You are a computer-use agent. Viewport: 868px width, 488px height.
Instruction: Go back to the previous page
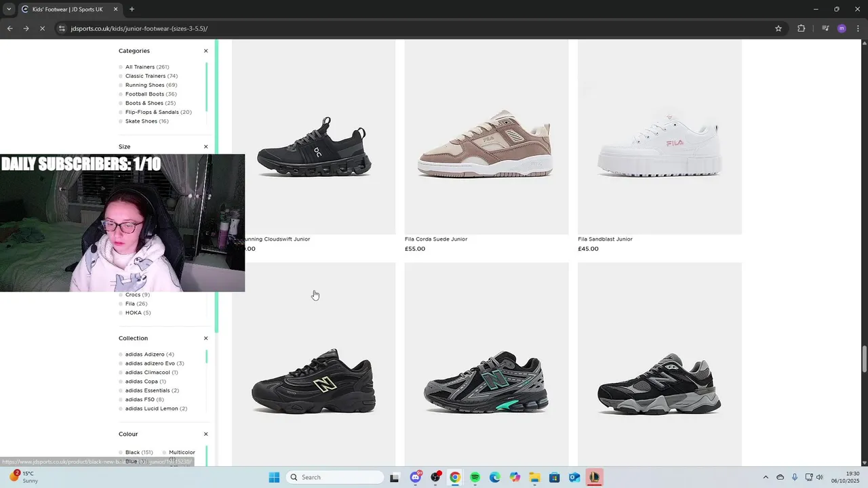pyautogui.click(x=9, y=28)
